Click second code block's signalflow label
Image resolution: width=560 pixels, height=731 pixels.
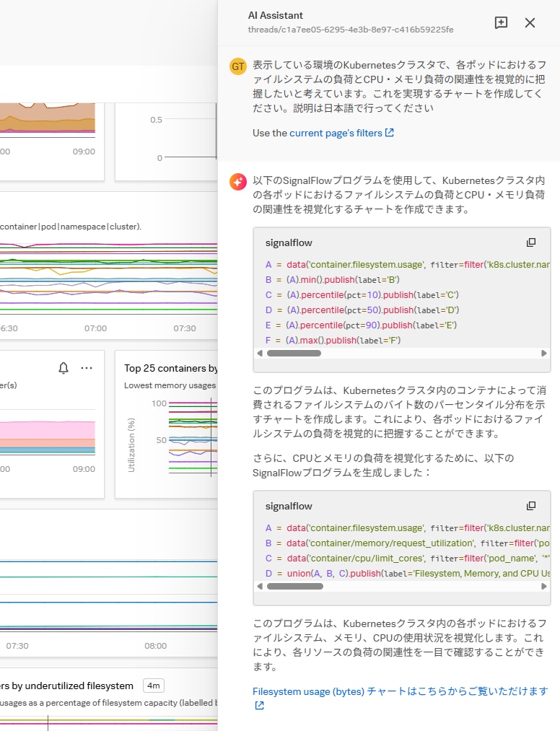(x=289, y=506)
